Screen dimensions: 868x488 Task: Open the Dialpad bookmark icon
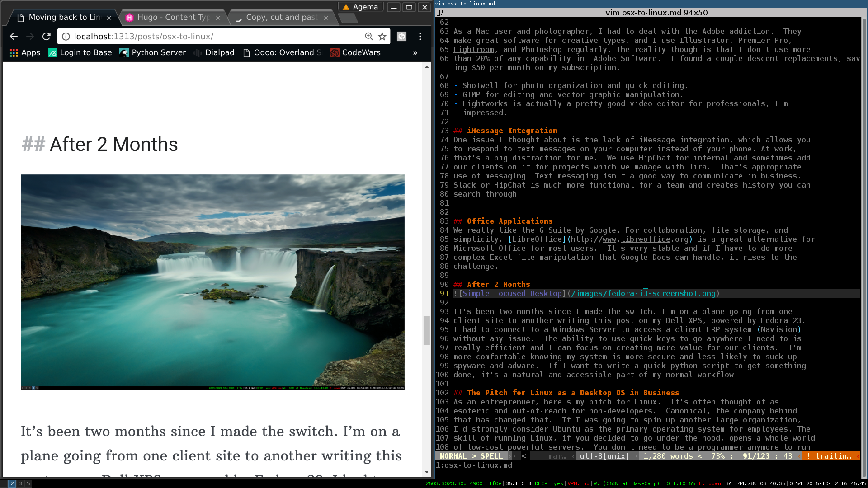click(197, 52)
